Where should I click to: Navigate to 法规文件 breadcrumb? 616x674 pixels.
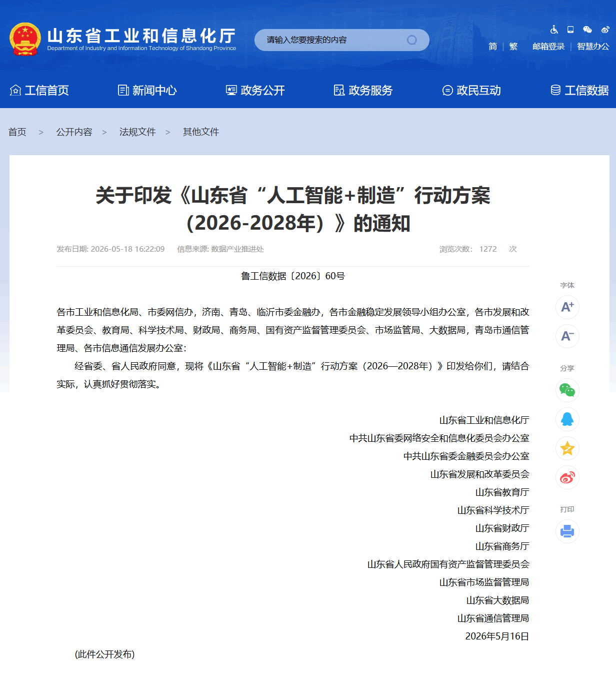tap(137, 132)
